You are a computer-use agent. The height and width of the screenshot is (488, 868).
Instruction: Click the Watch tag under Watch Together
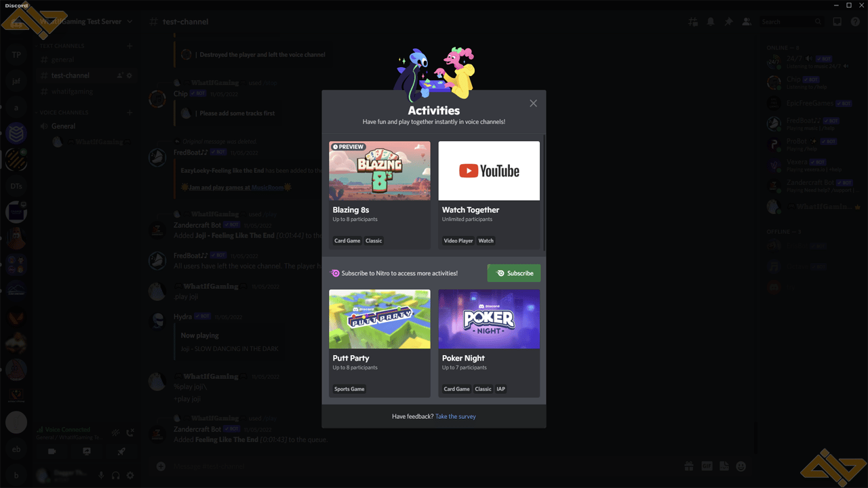coord(486,241)
